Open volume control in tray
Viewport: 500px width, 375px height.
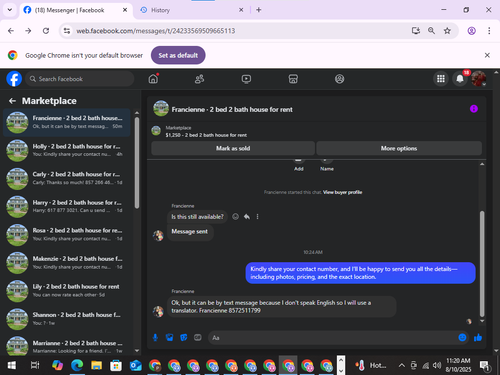[x=437, y=366]
